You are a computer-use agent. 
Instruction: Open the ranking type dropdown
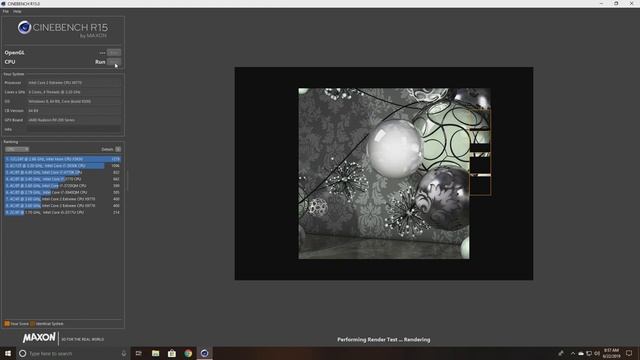coord(17,149)
